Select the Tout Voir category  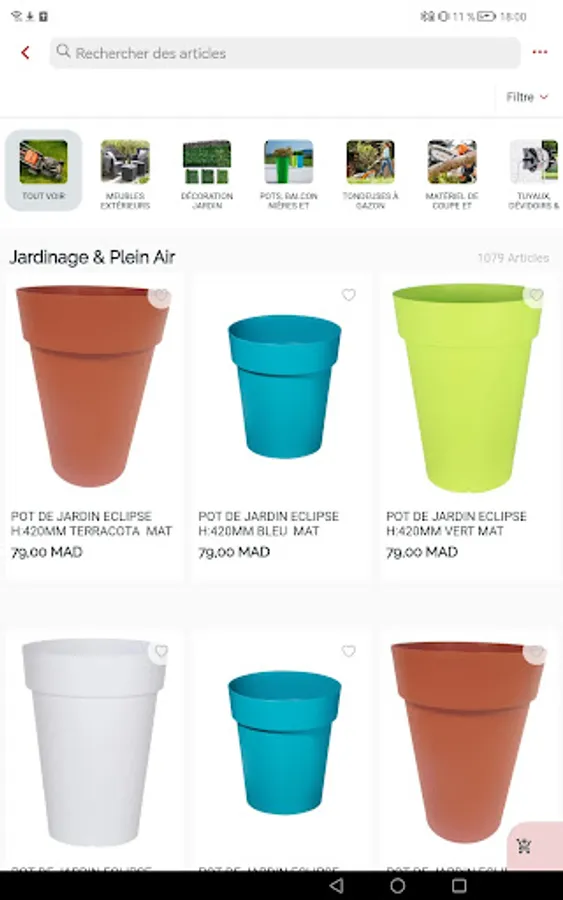pos(44,170)
